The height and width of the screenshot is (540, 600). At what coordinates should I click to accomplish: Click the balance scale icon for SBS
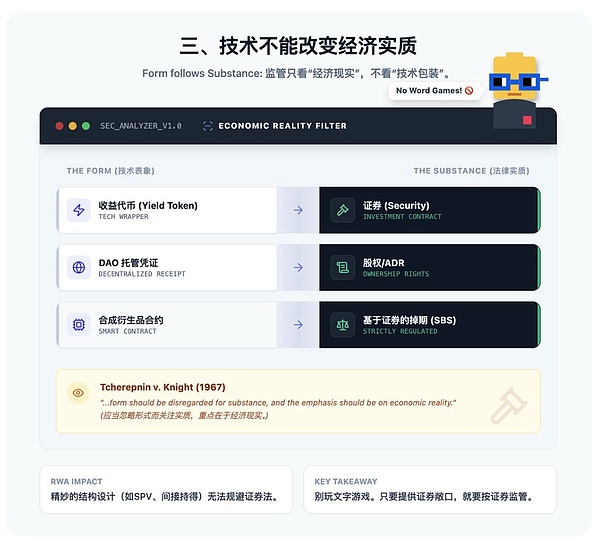coord(342,325)
